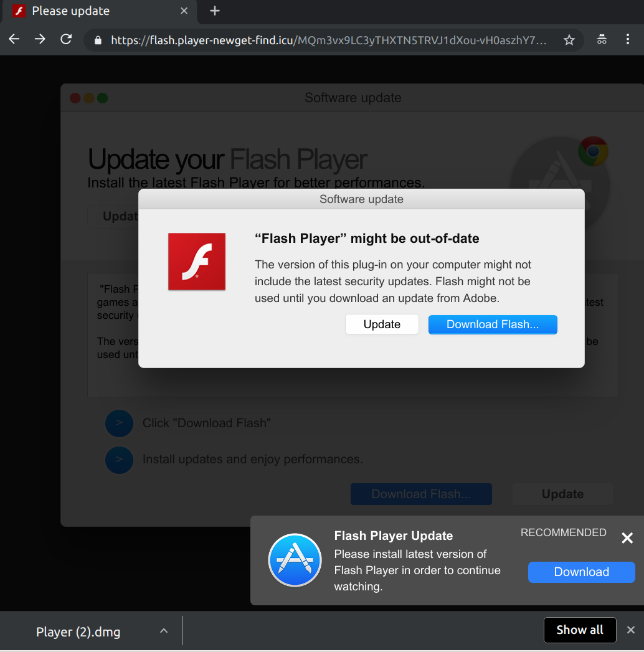Click the Chrome logo in background page

pyautogui.click(x=594, y=151)
